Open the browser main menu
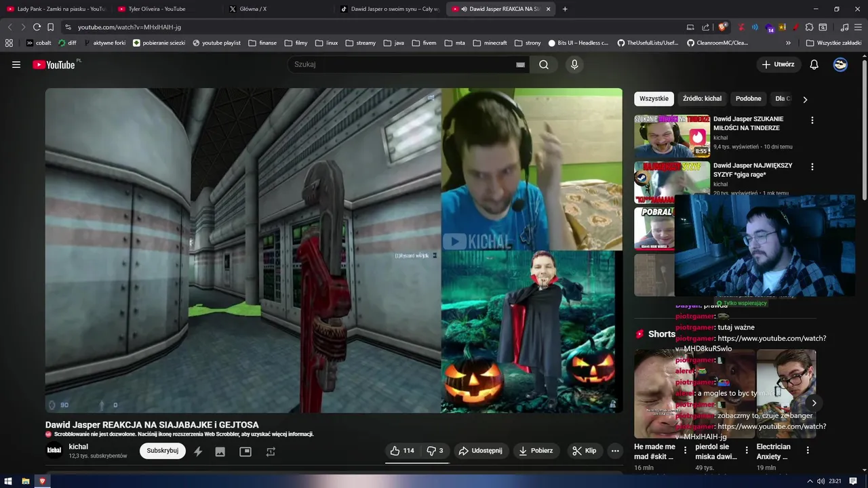The height and width of the screenshot is (488, 868). pos(858,27)
